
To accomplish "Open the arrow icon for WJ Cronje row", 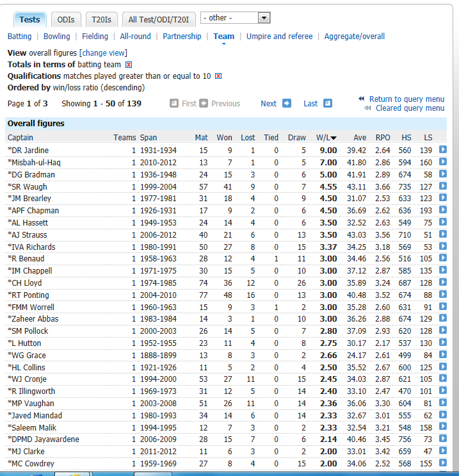I will [x=443, y=378].
